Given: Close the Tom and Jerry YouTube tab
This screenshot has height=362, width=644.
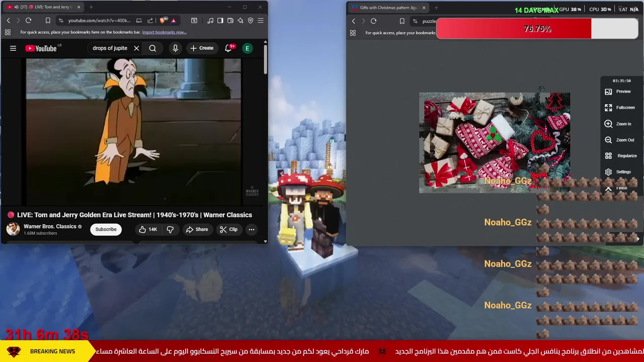Looking at the screenshot, I should pyautogui.click(x=78, y=7).
